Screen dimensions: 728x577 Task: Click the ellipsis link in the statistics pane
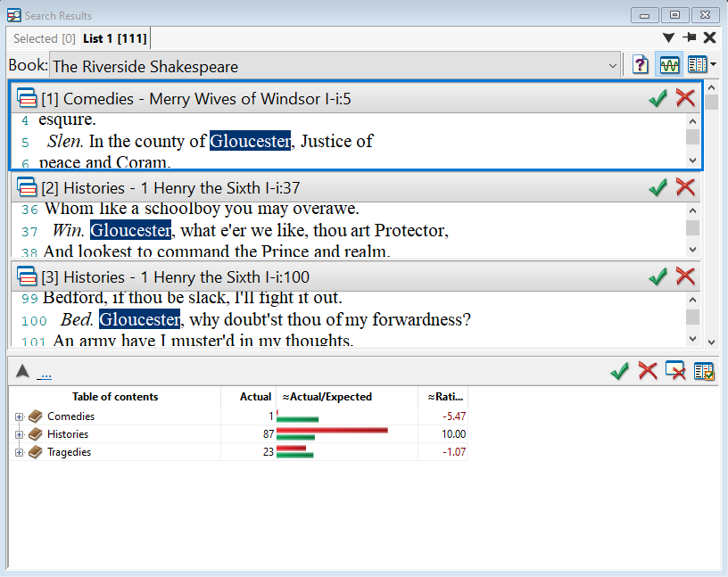click(44, 374)
